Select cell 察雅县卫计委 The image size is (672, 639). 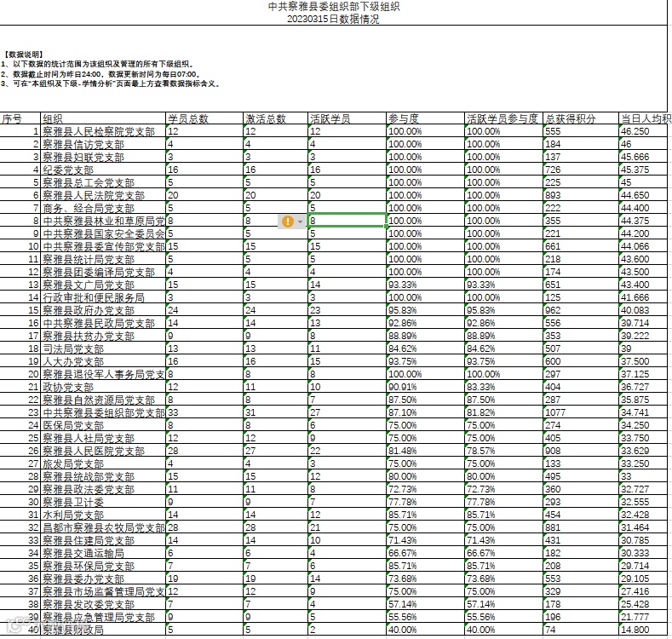tap(103, 502)
